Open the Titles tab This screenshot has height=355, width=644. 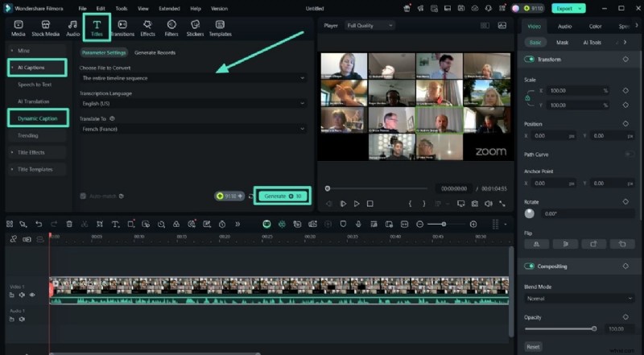click(x=97, y=28)
